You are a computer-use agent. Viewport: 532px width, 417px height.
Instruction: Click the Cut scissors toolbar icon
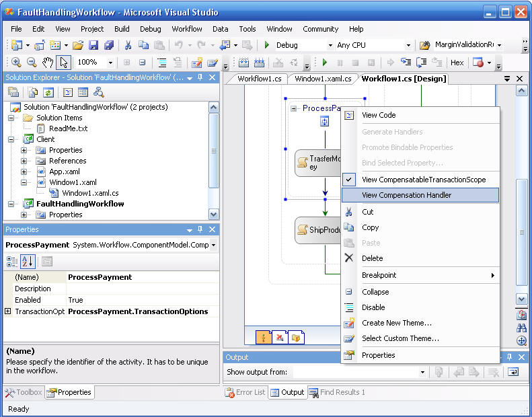(x=126, y=46)
